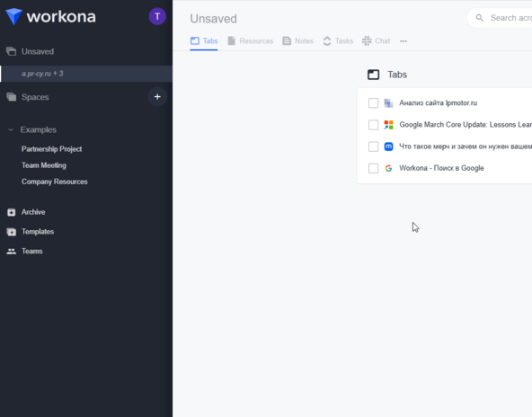Click the blue m favicon

click(x=388, y=146)
